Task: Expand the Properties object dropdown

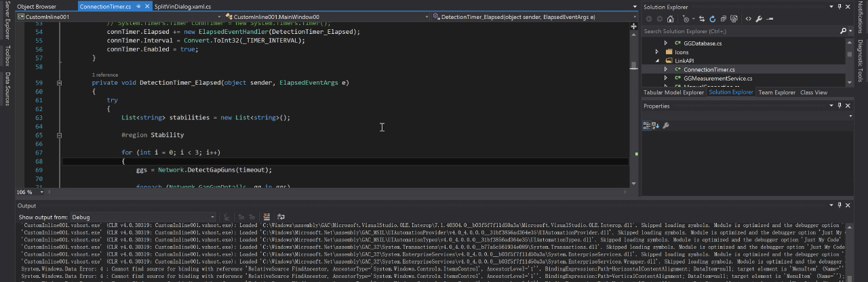Action: point(850,116)
